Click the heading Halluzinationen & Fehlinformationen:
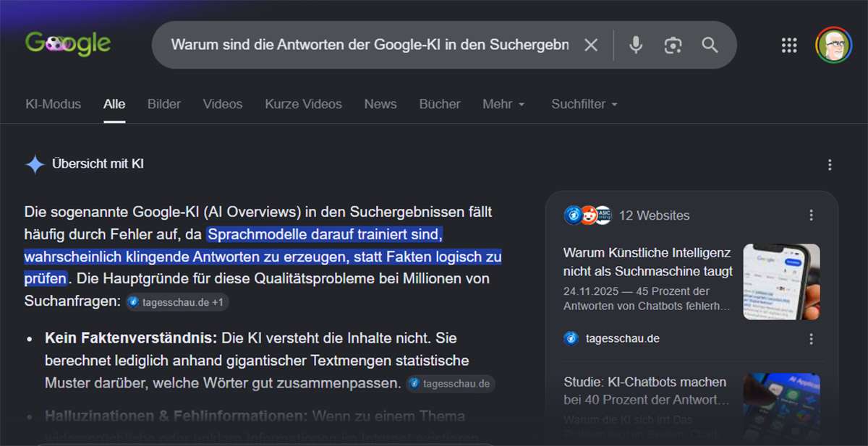Screen dimensions: 868x446 [176, 416]
